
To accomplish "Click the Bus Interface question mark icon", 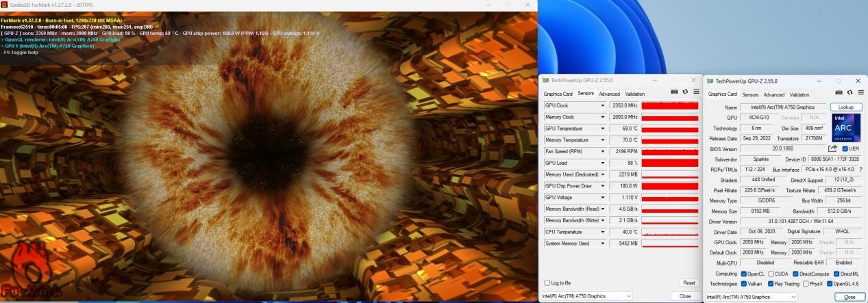I will click(860, 169).
